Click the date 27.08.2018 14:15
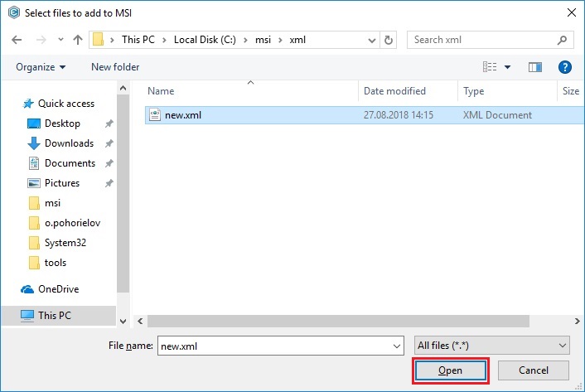 click(x=399, y=115)
